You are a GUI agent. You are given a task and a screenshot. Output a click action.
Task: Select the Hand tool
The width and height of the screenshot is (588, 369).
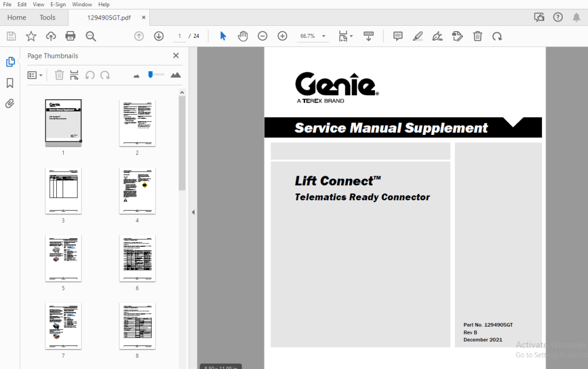pyautogui.click(x=242, y=36)
